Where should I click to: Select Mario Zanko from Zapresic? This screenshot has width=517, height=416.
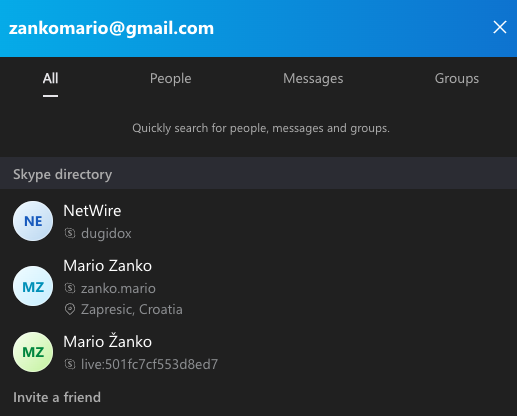pyautogui.click(x=258, y=287)
